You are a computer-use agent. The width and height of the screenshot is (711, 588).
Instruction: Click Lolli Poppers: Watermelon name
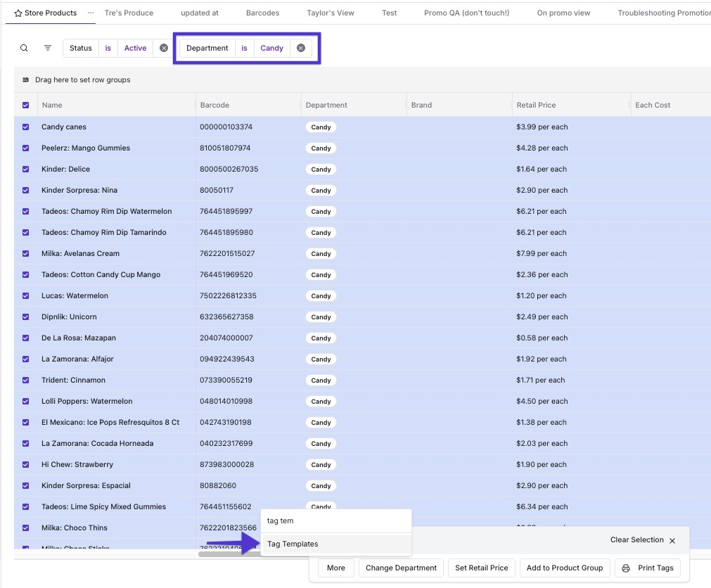point(87,401)
